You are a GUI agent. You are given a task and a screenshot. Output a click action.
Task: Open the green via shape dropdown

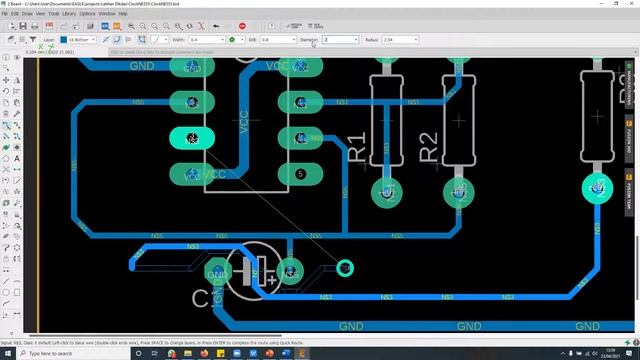(x=236, y=40)
